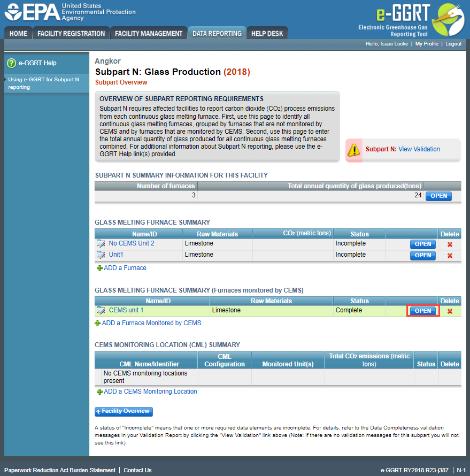Click the Complete status of CEMS unit 1
The image size is (470, 476).
pos(349,310)
